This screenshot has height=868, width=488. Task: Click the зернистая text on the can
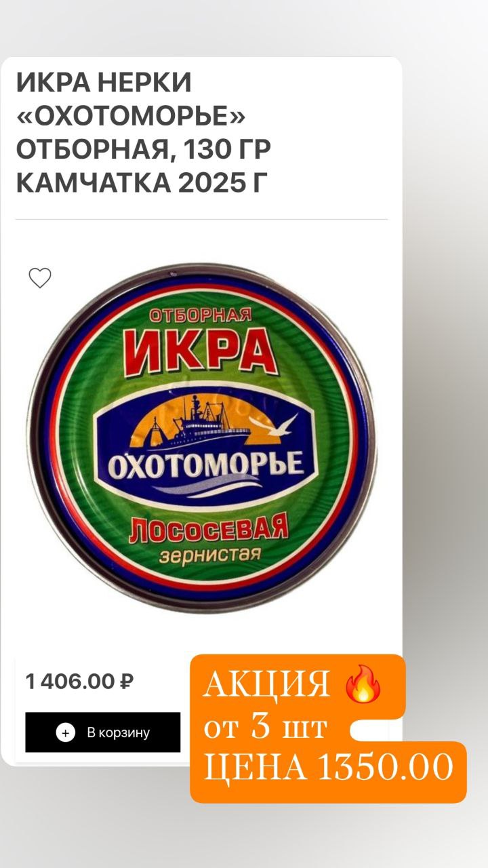(x=210, y=555)
